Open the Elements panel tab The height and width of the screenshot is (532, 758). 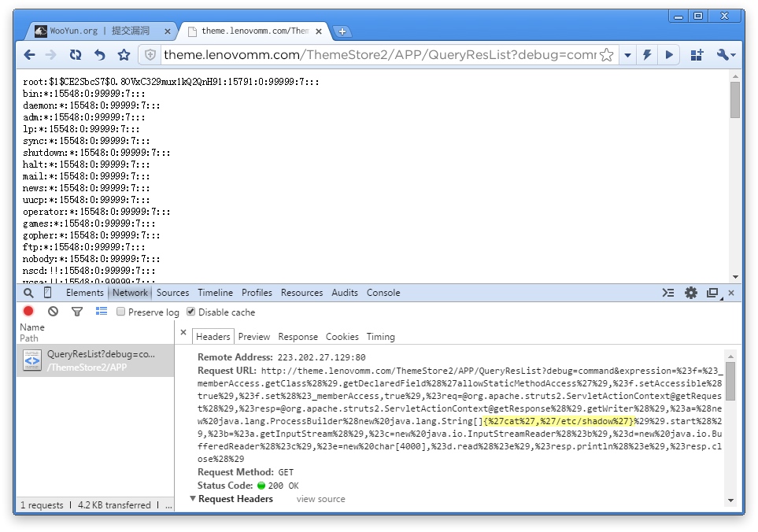[84, 293]
